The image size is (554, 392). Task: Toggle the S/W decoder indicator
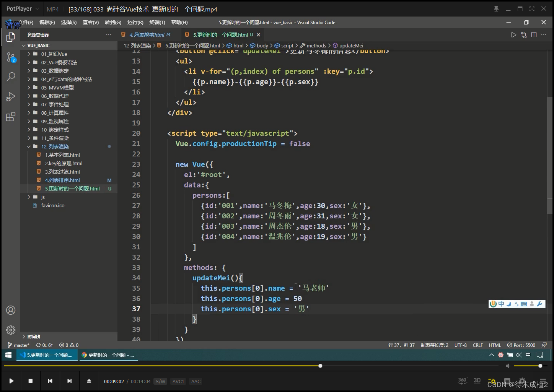[161, 381]
